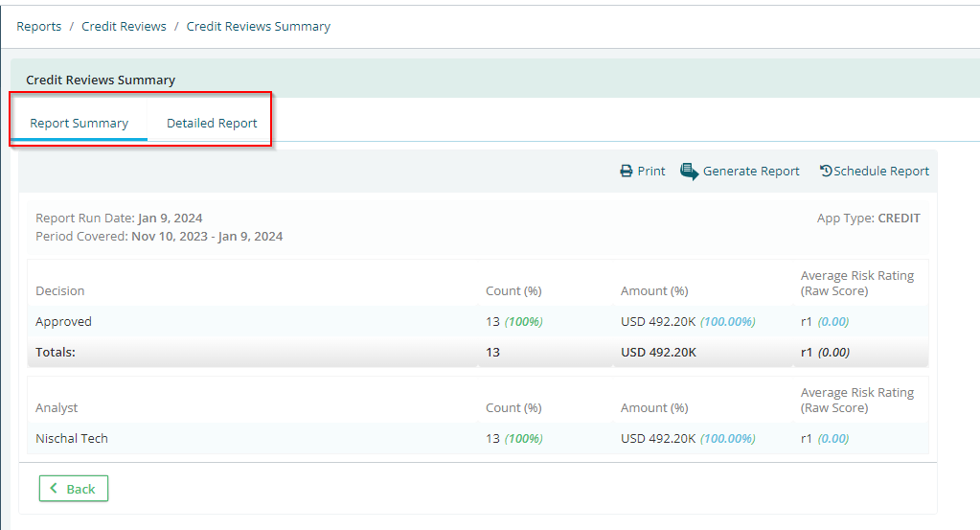The image size is (980, 530).
Task: Click the Schedule Report text
Action: pos(881,172)
